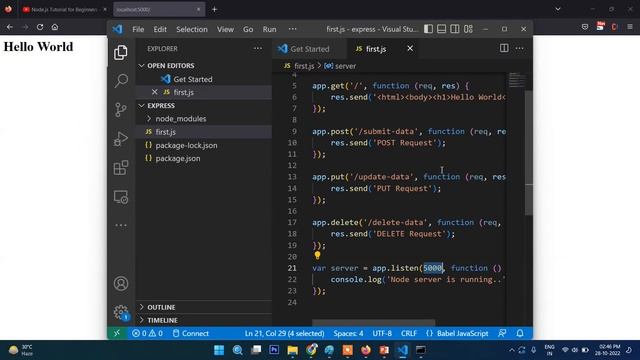Open package.json in explorer
The image size is (640, 360).
(178, 158)
